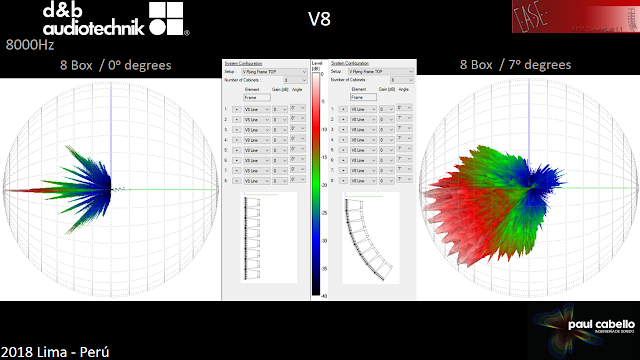Screen dimensions: 640x360
Task: Open row 8 angle dropdown in right panel
Action: pyautogui.click(x=404, y=179)
